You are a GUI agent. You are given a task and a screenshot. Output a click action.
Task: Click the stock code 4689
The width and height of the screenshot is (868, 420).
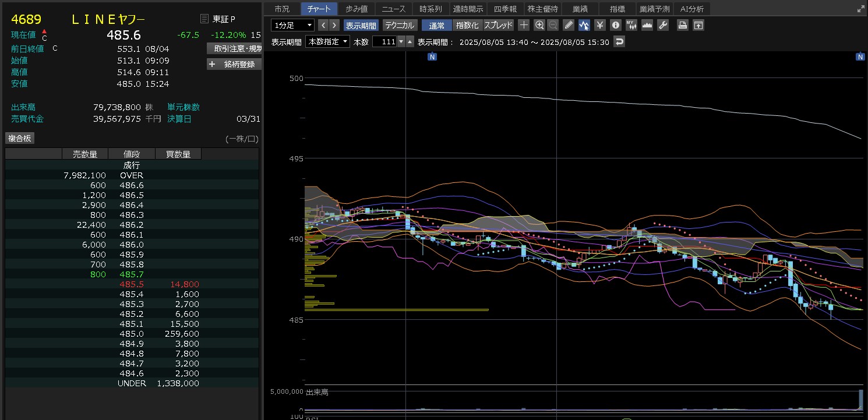click(x=26, y=19)
